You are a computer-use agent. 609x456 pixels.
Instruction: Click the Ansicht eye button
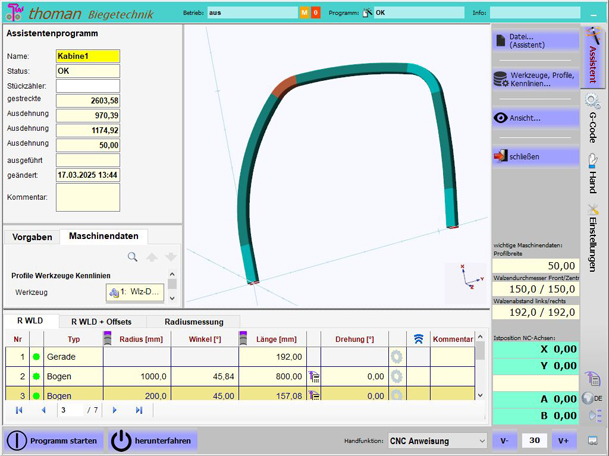535,118
